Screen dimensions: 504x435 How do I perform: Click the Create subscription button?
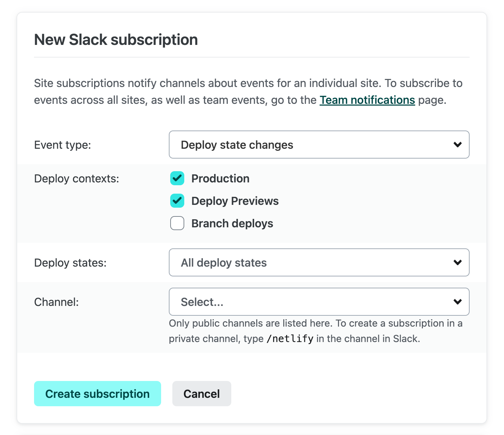[x=98, y=394]
